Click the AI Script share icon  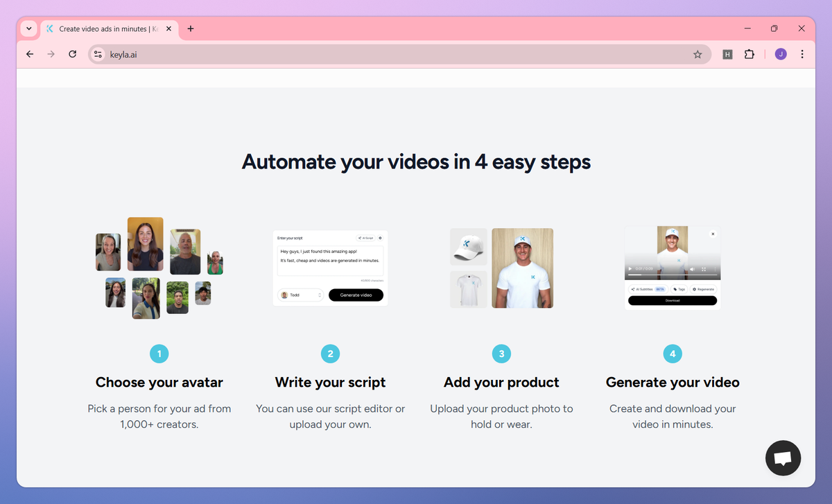360,238
